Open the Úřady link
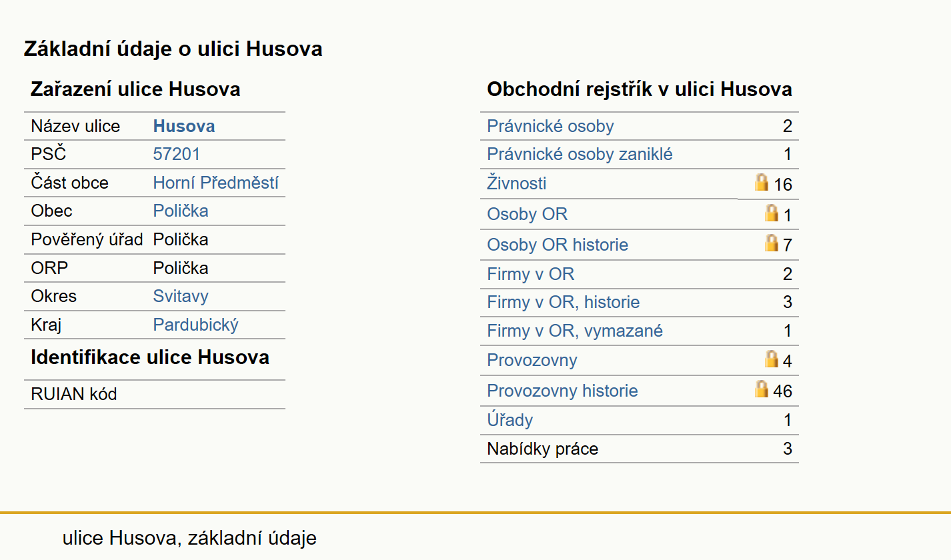This screenshot has height=560, width=951. point(510,420)
